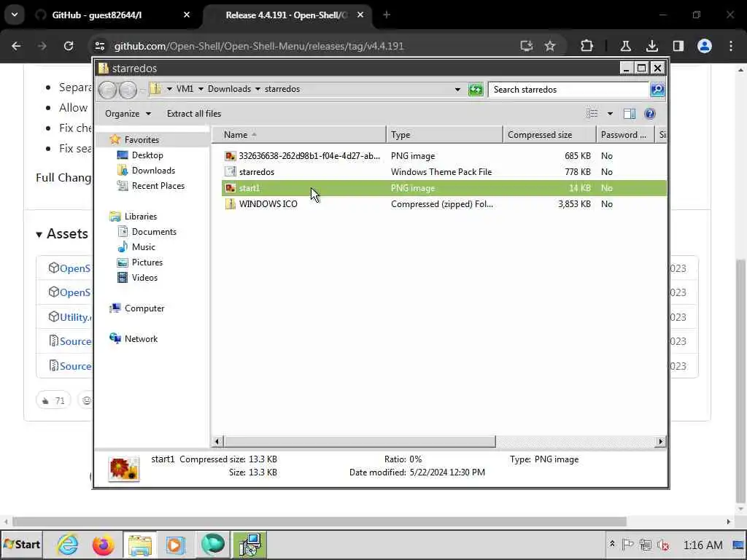Viewport: 747px width, 560px height.
Task: Expand the Downloads breadcrumb arrow
Action: point(258,89)
